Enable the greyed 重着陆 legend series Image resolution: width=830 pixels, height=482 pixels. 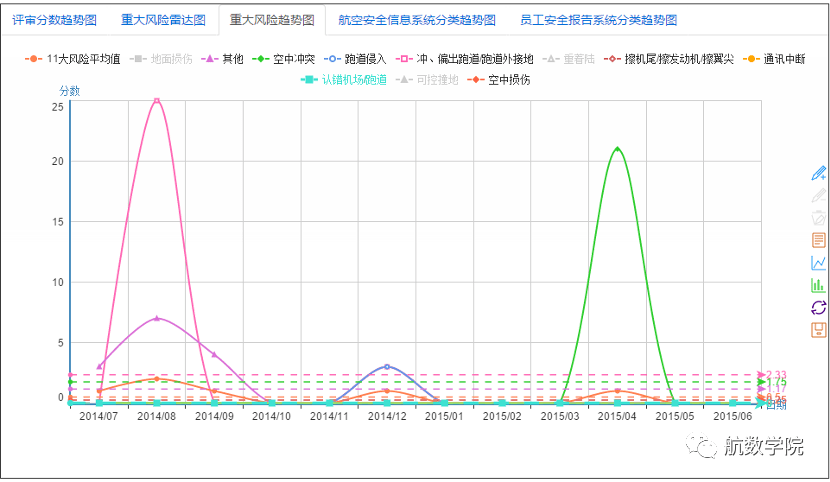(569, 59)
